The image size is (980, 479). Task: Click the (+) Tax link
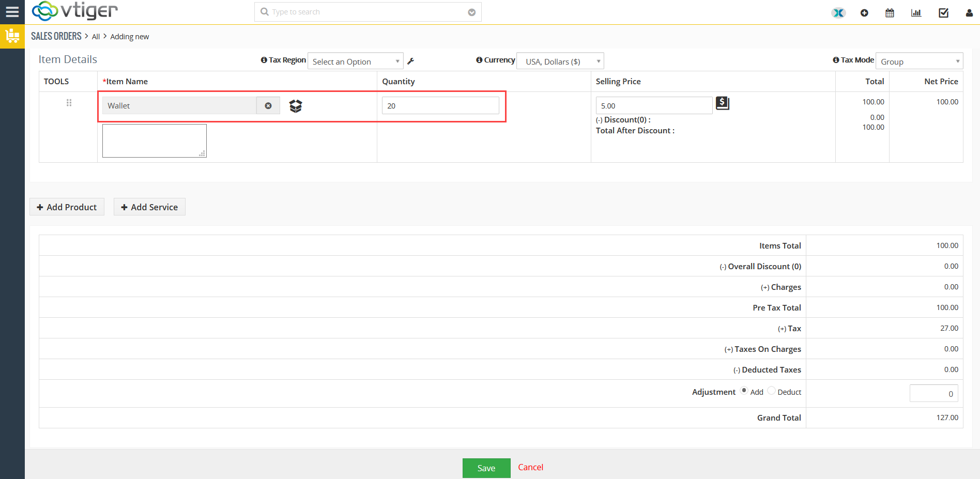point(789,329)
